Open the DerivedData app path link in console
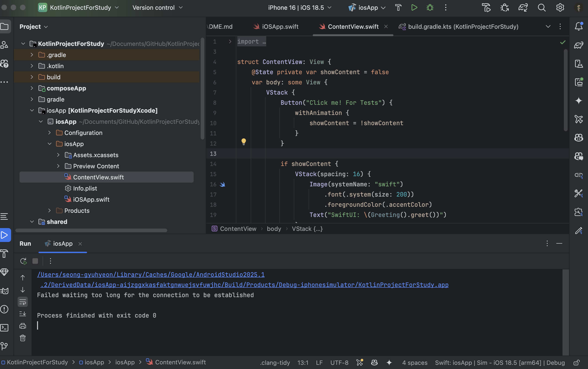 click(244, 285)
